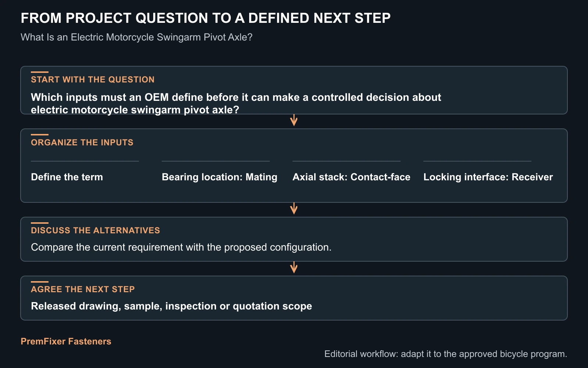Select the 'Discuss the Alternatives' heading

pos(96,230)
